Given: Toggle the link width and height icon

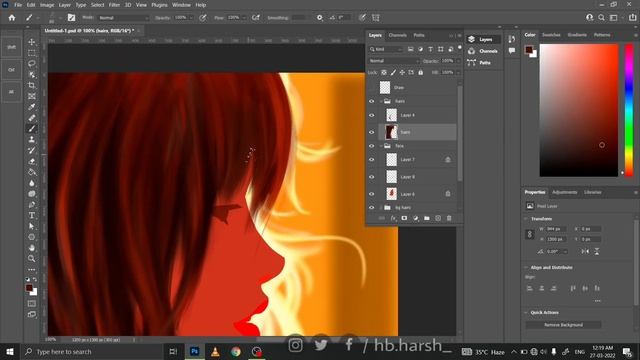Looking at the screenshot, I should [x=530, y=234].
